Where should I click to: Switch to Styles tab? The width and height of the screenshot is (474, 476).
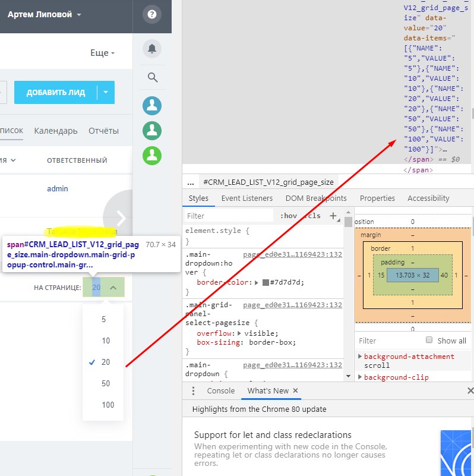click(x=198, y=198)
